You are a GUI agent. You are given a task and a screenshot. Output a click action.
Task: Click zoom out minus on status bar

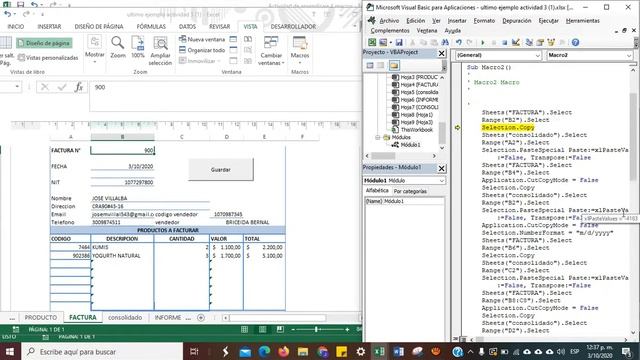[x=293, y=329]
